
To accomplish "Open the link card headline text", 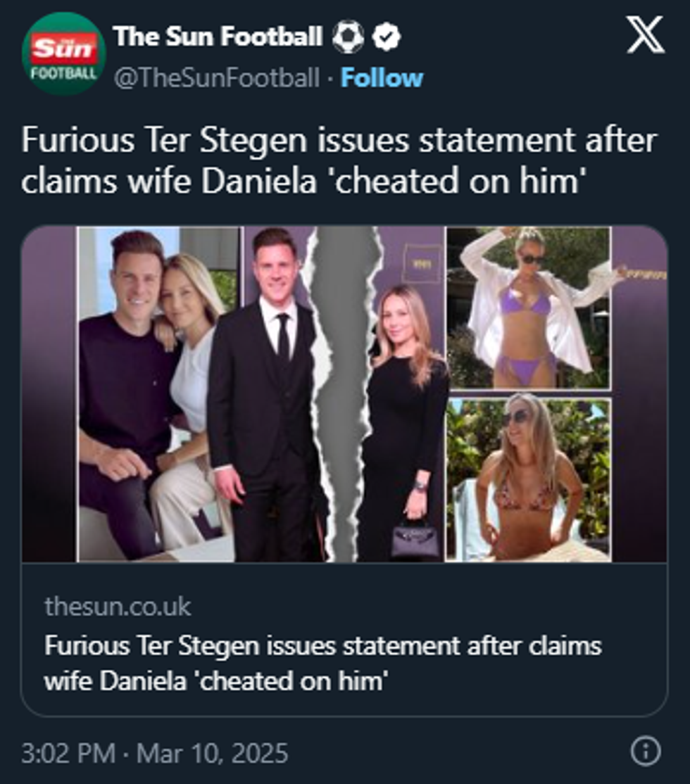I will click(322, 663).
